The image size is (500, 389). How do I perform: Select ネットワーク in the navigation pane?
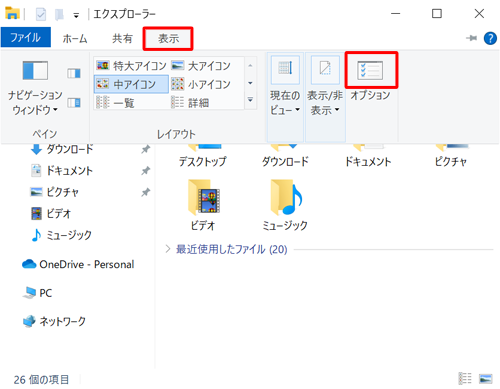click(62, 321)
